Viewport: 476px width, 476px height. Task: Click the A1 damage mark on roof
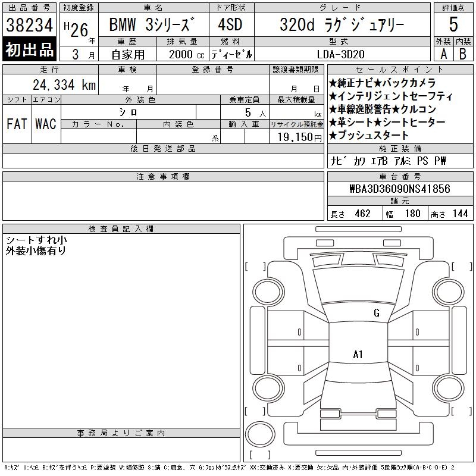[358, 354]
